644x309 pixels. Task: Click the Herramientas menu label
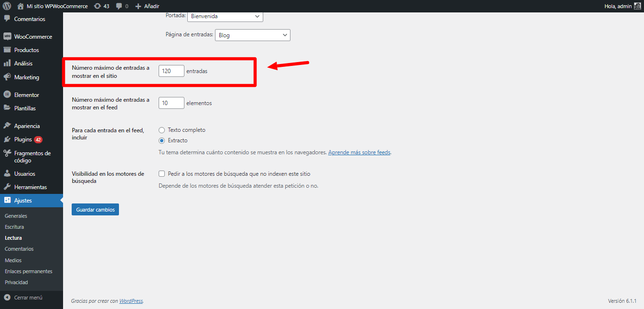coord(31,187)
